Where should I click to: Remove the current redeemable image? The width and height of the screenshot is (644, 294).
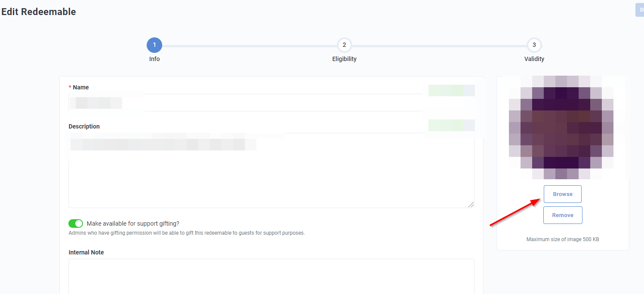click(563, 215)
